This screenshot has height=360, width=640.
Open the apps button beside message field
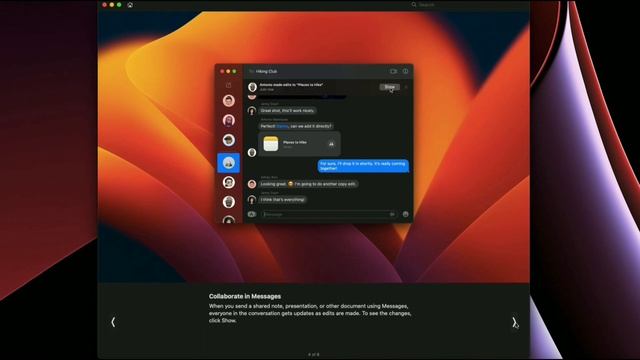[x=251, y=214]
